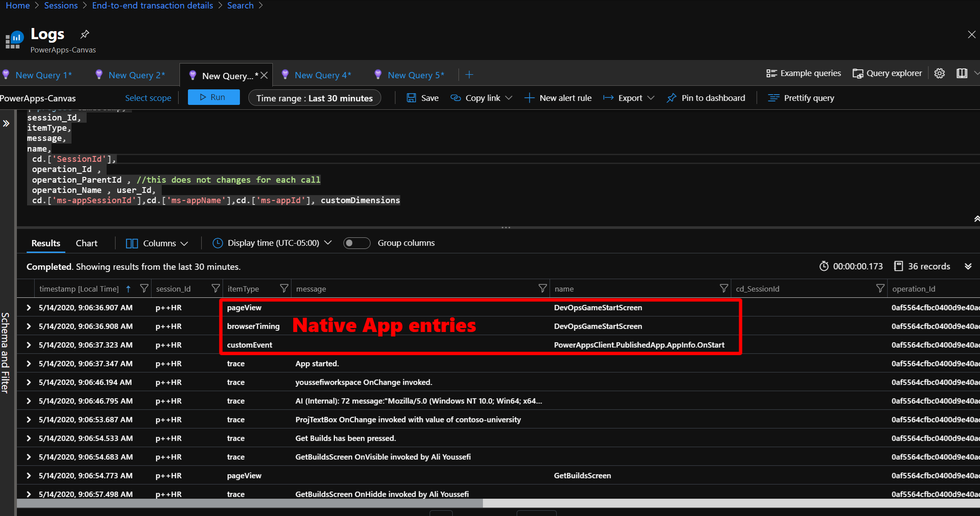Open the Time range Last 30 minutes selector
Viewport: 980px width, 516px height.
click(314, 98)
